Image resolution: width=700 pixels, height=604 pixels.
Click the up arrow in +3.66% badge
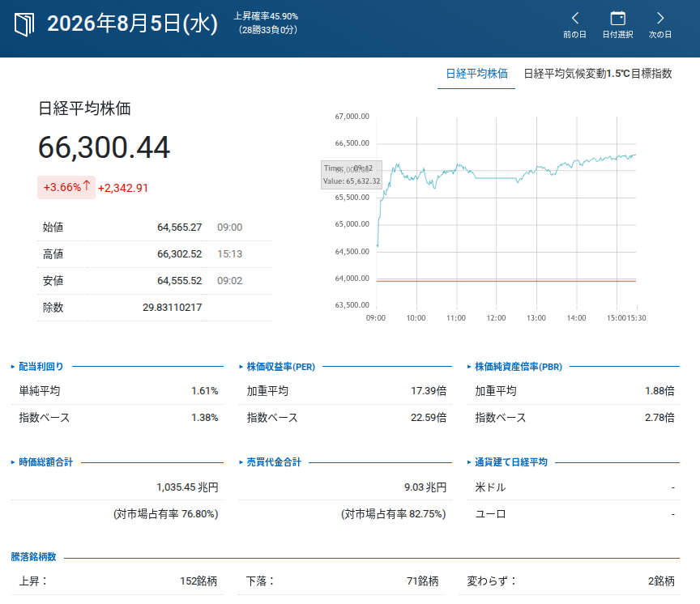point(87,185)
